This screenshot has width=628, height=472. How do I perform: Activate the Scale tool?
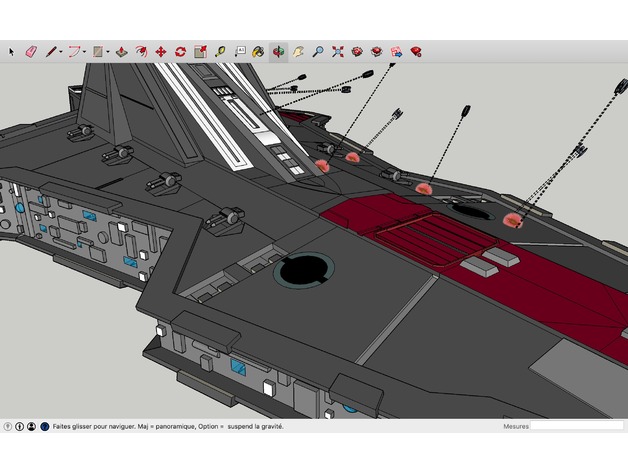click(200, 51)
